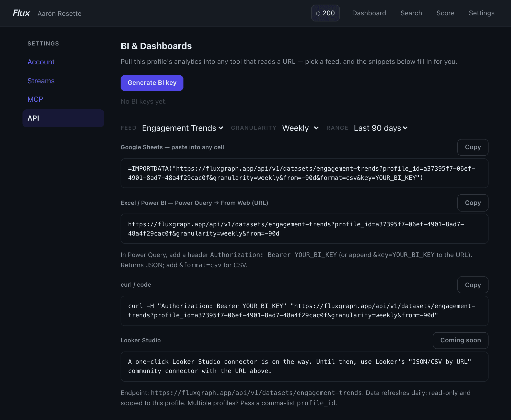Select Account in settings sidebar
Image resolution: width=511 pixels, height=420 pixels.
41,62
